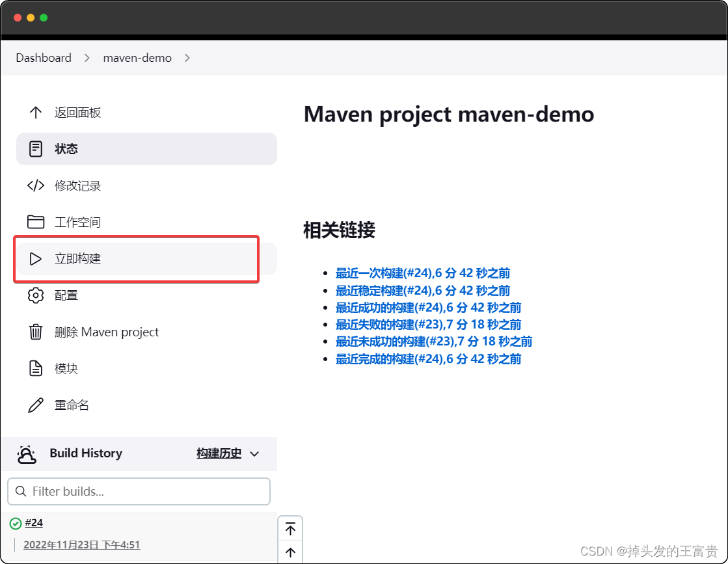
Task: Click the weather icon in Build History
Action: click(27, 454)
